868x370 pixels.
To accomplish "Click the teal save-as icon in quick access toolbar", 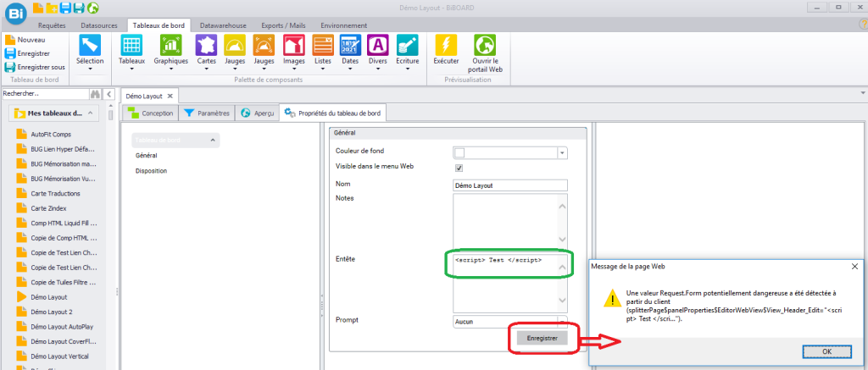I will pos(79,8).
